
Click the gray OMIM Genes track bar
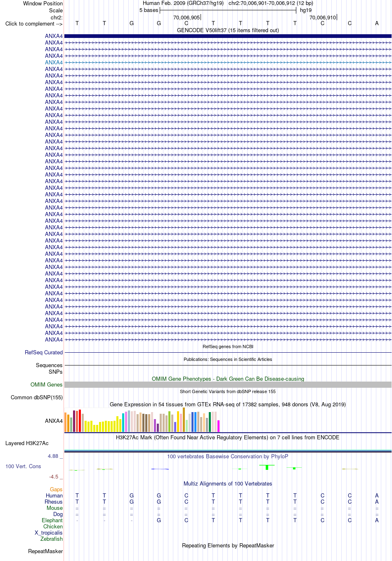pos(228,384)
